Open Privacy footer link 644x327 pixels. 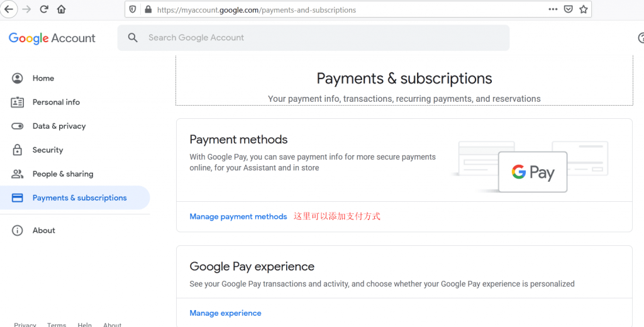coord(25,324)
